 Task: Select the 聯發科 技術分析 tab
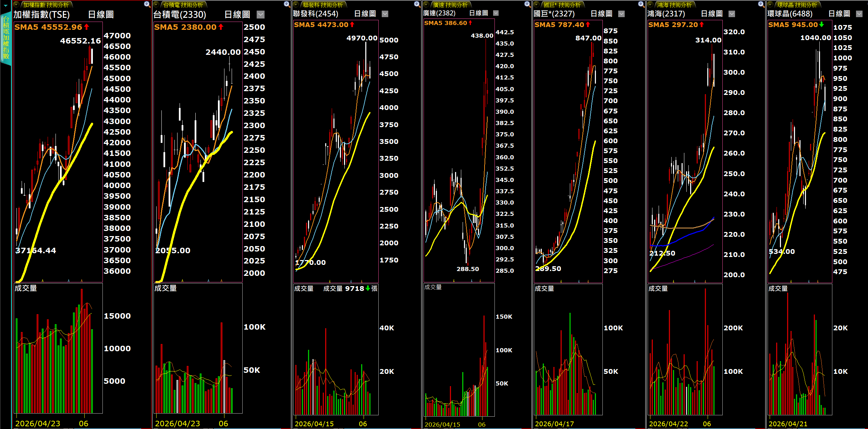point(322,5)
